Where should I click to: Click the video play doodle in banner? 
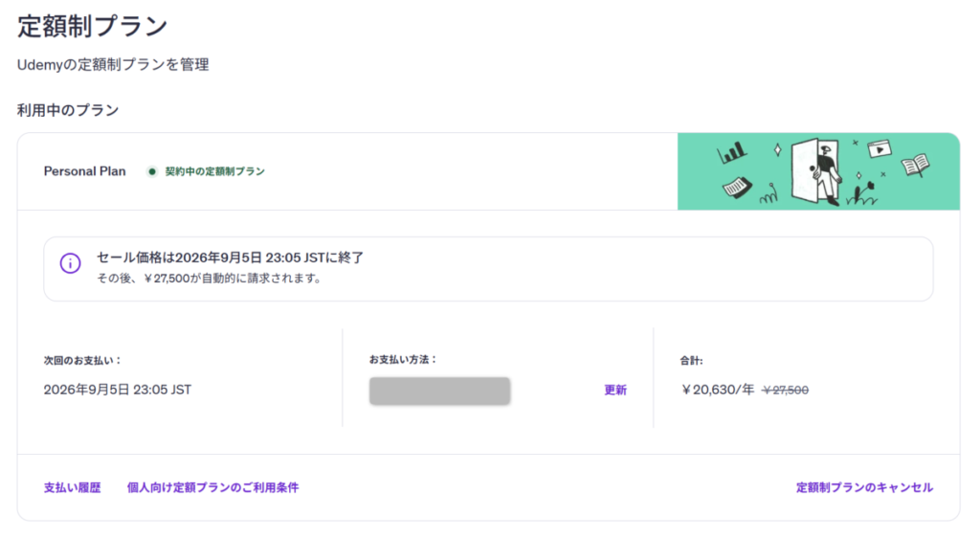(x=879, y=149)
